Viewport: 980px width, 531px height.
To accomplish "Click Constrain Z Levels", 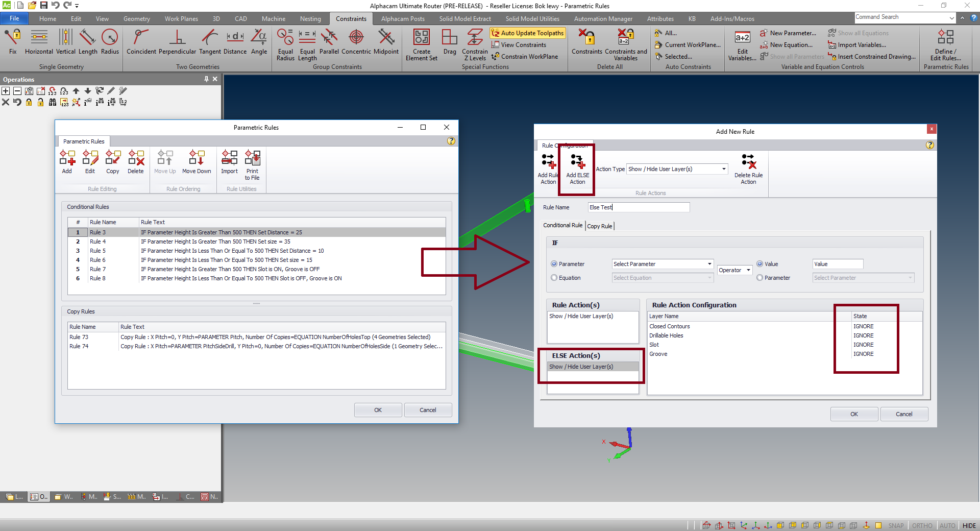I will tap(475, 45).
